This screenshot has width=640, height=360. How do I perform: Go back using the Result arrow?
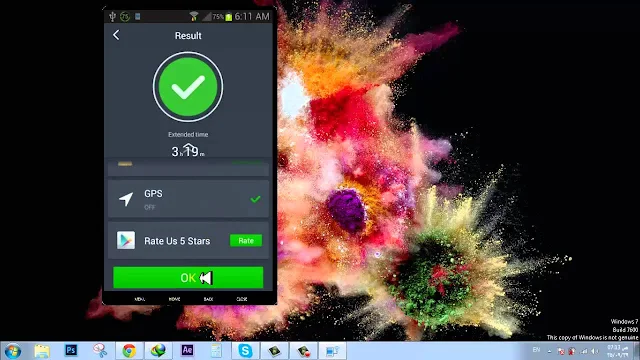pyautogui.click(x=116, y=35)
